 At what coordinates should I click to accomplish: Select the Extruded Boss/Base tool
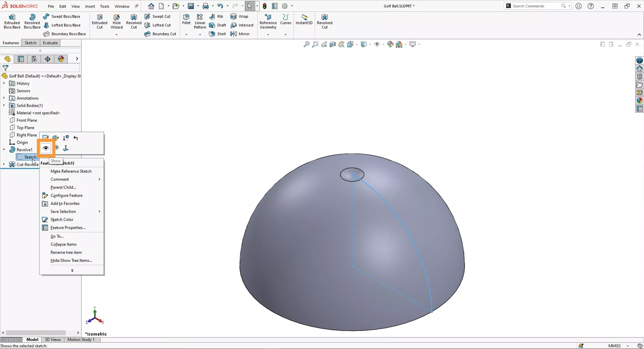[12, 21]
